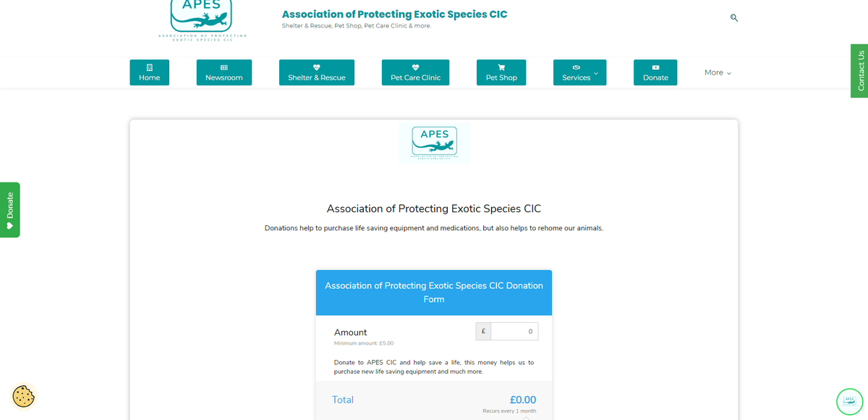Expand the More menu
The width and height of the screenshot is (868, 420).
tap(718, 72)
